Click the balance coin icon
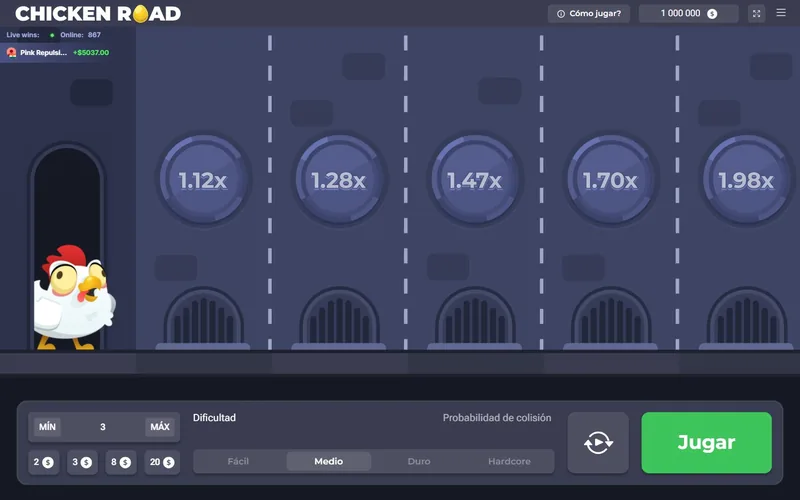Image resolution: width=800 pixels, height=500 pixels. 712,14
